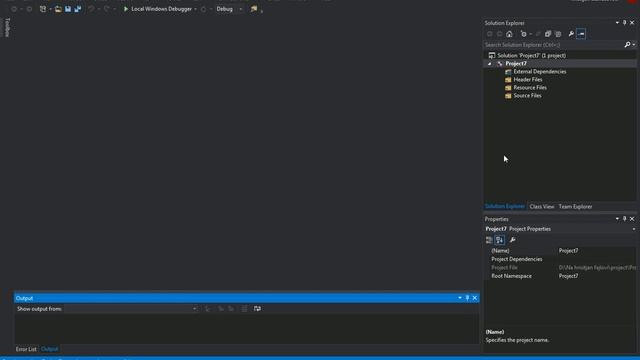Click Navigate Backward icon in main toolbar
This screenshot has width=640, height=360.
tap(14, 9)
